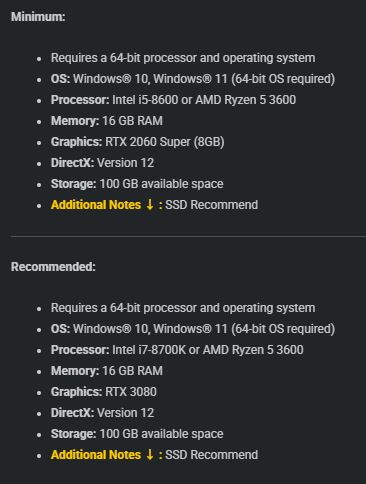Click the RTX 2060 Super (8GB) graphics text
The image size is (366, 484).
(165, 142)
